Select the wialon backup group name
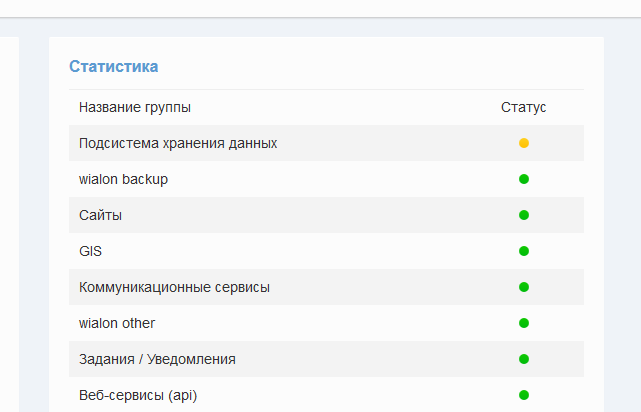This screenshot has height=412, width=641. 123,179
